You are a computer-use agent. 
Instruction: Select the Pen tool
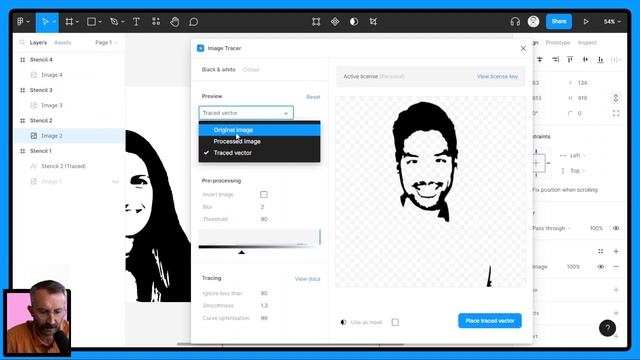point(114,22)
